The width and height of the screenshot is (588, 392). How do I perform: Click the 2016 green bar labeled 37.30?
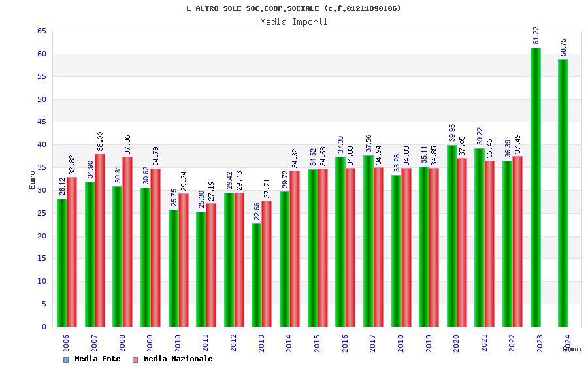[x=340, y=242]
